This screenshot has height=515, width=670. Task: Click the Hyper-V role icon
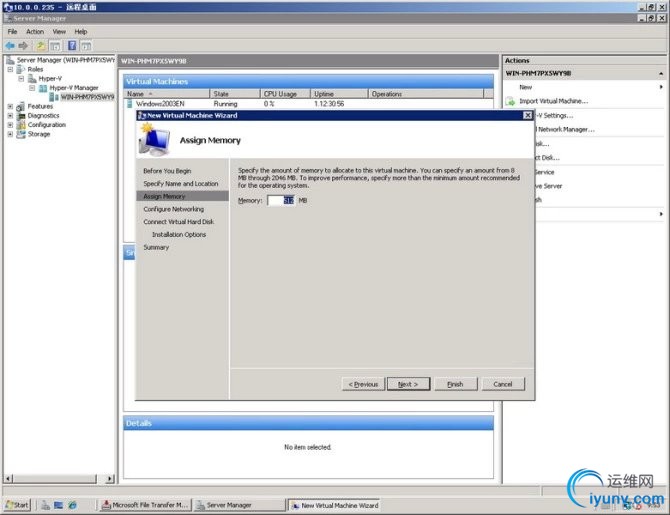(32, 79)
